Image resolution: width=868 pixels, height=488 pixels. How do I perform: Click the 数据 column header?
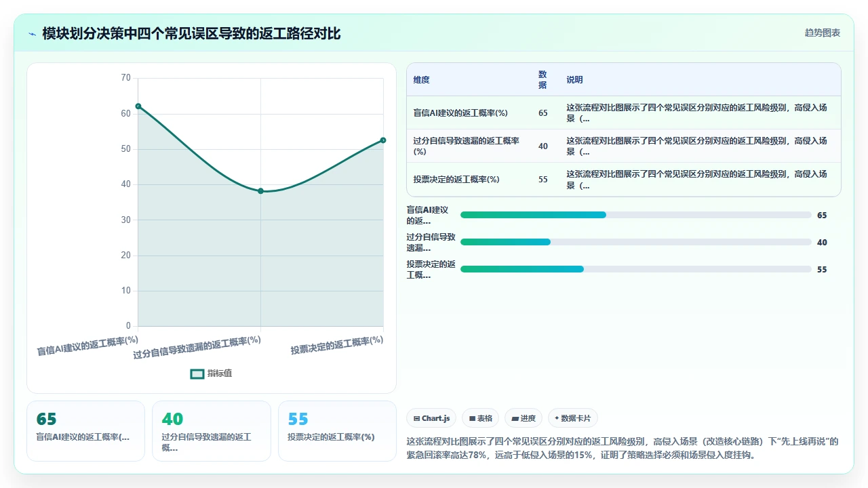click(x=542, y=79)
